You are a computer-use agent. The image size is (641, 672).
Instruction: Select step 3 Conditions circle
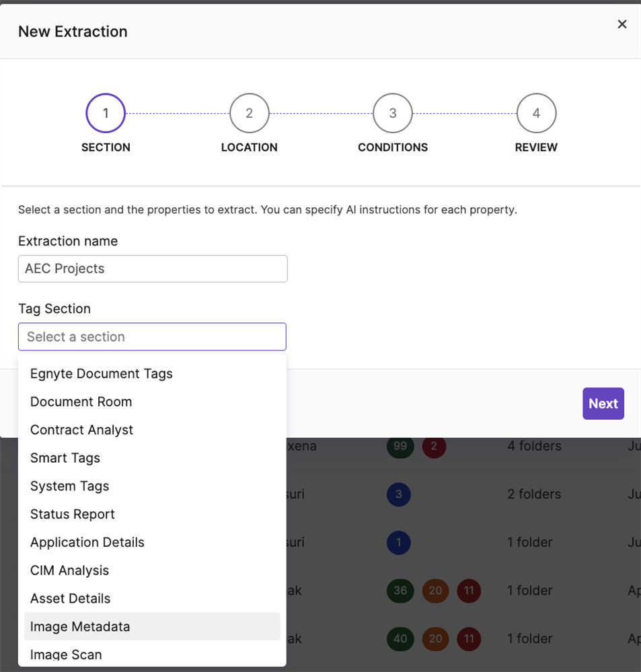click(393, 113)
